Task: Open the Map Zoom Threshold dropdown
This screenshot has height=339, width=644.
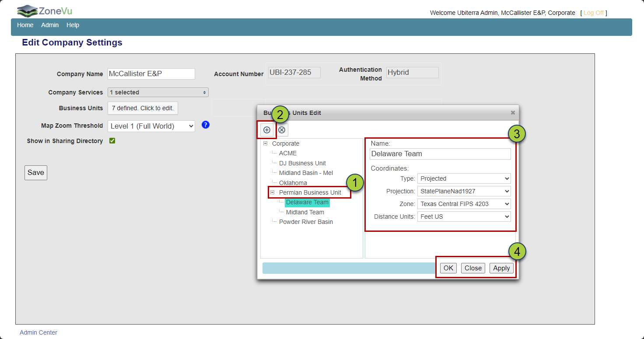Action: pos(151,126)
